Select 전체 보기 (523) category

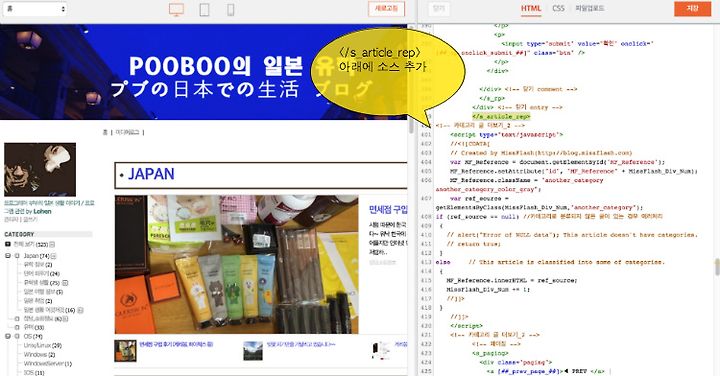click(x=30, y=245)
